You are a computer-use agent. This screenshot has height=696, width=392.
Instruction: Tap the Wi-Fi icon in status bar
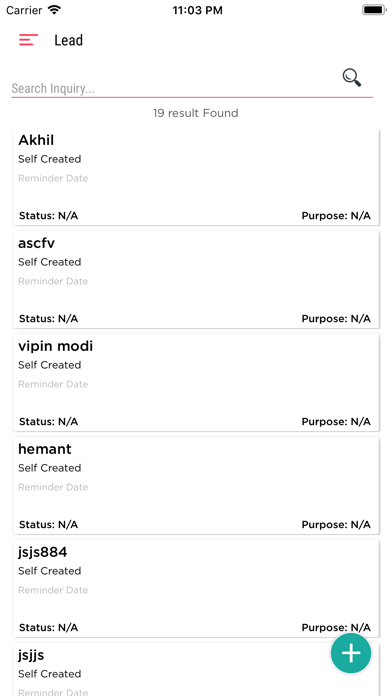(54, 10)
